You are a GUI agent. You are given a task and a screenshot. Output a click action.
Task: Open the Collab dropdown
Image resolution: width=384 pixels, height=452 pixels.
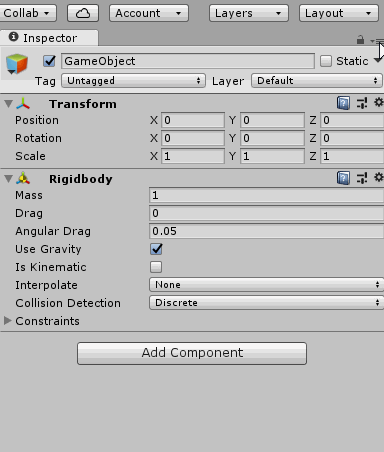point(27,13)
